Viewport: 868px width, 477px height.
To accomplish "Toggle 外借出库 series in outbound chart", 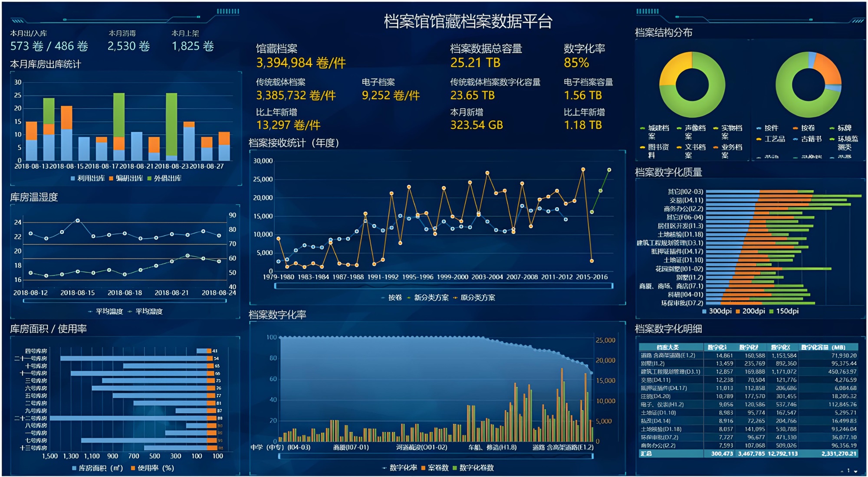I will [149, 178].
